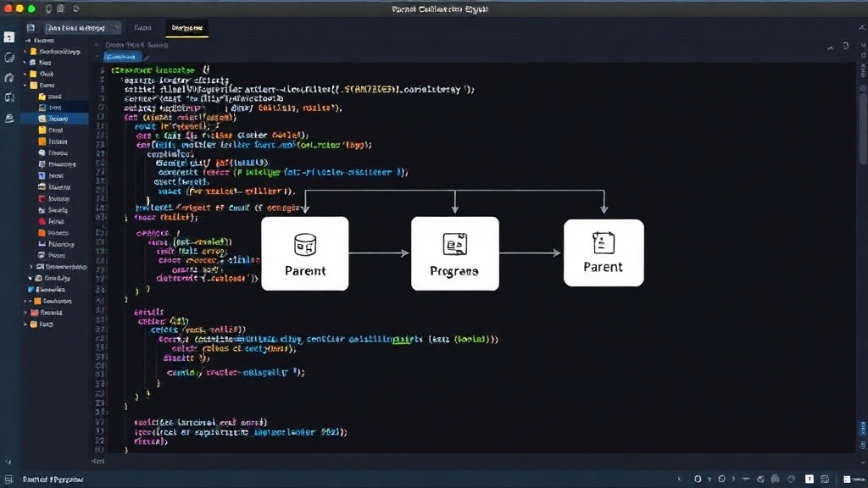868x488 pixels.
Task: Click the panel icon left of the project dropdown
Action: pyautogui.click(x=31, y=28)
